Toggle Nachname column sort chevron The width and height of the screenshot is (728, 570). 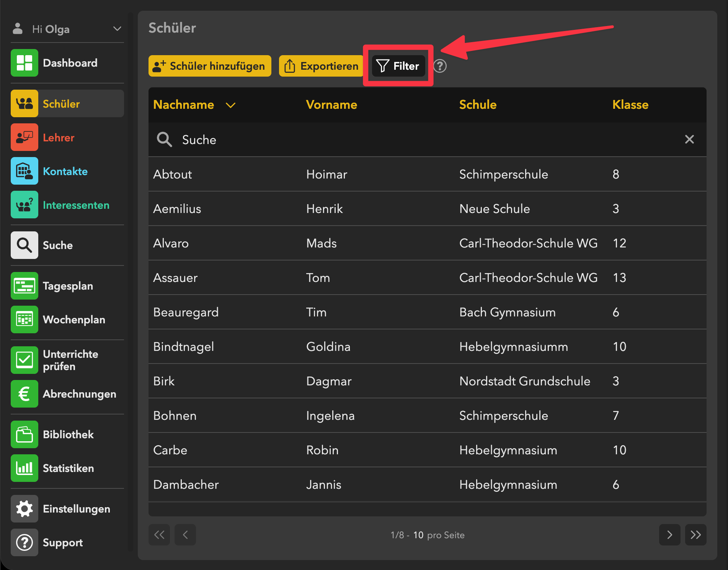(x=230, y=105)
